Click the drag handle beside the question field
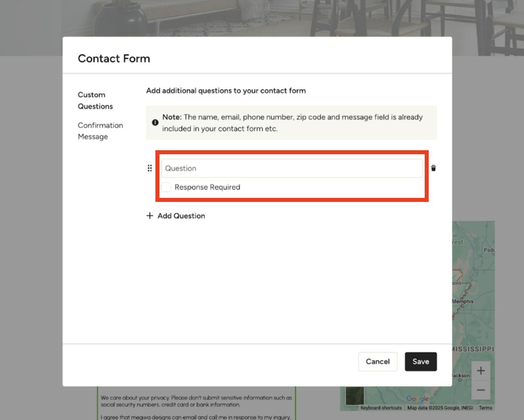 (x=150, y=168)
